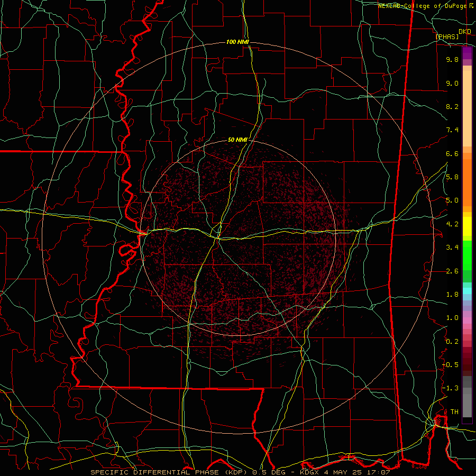Click the [PHAS] label near the scale
Viewport: 476px width, 476px height.
coord(447,37)
